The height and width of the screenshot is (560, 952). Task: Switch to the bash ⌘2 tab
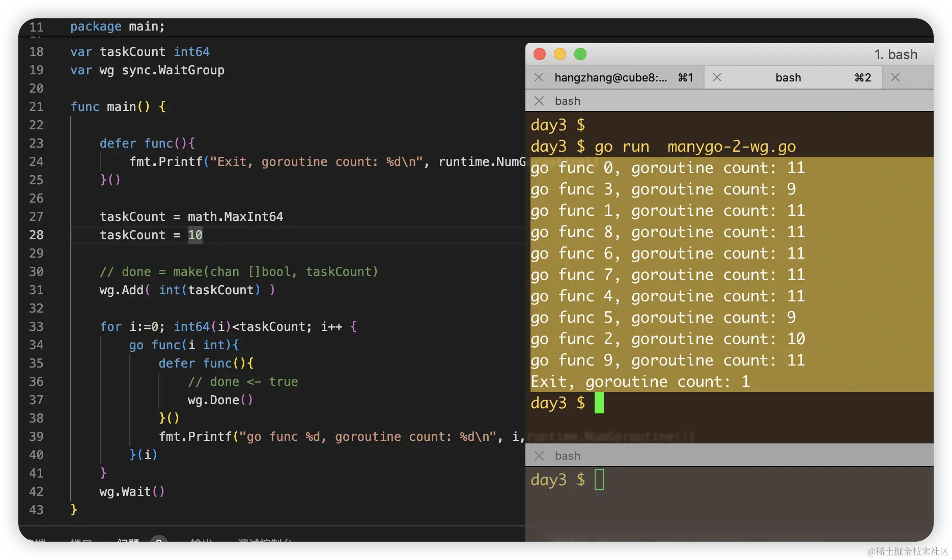coord(793,77)
